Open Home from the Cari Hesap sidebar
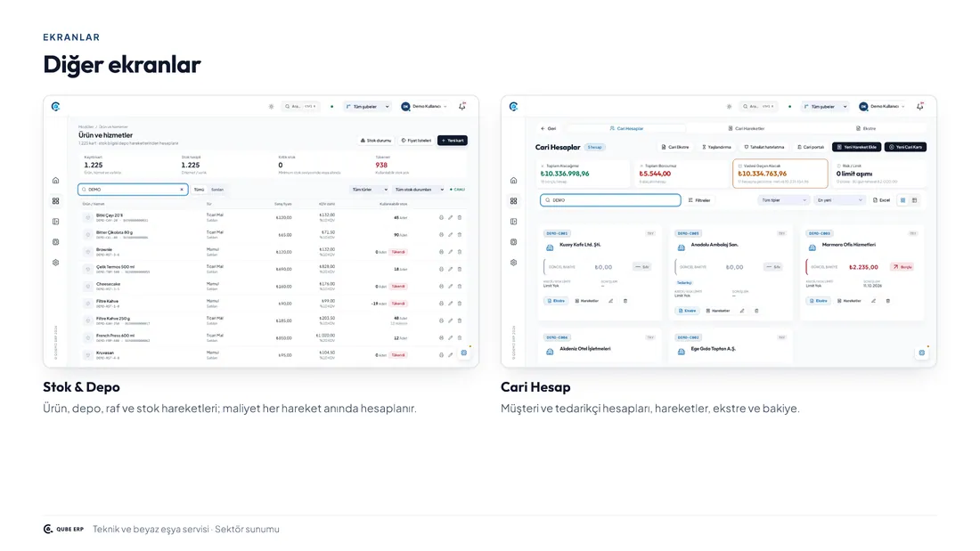Image resolution: width=980 pixels, height=551 pixels. pyautogui.click(x=514, y=181)
